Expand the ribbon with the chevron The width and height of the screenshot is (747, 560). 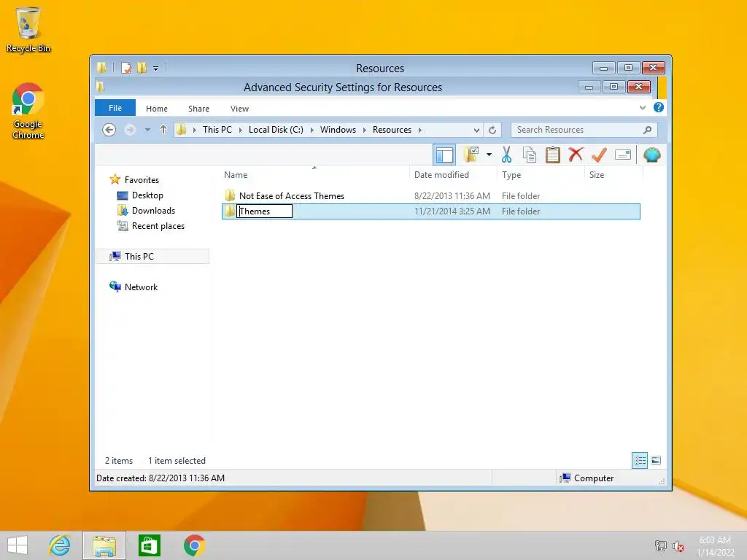[x=643, y=108]
